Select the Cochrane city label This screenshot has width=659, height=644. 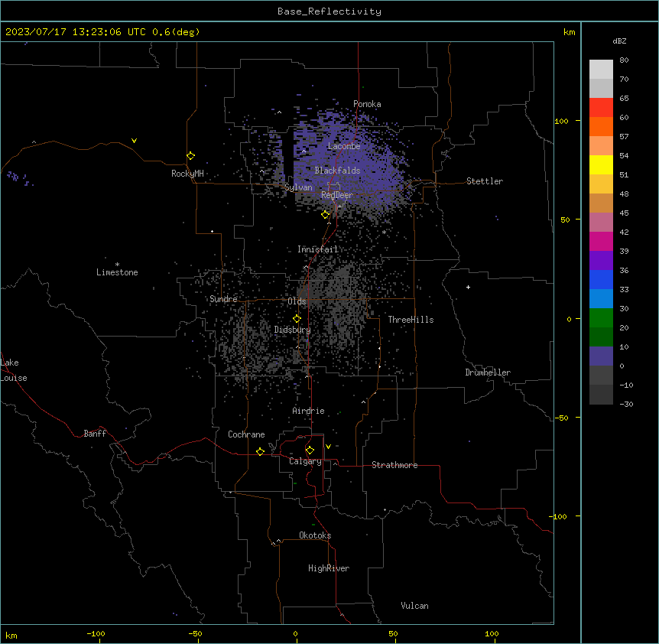click(246, 434)
